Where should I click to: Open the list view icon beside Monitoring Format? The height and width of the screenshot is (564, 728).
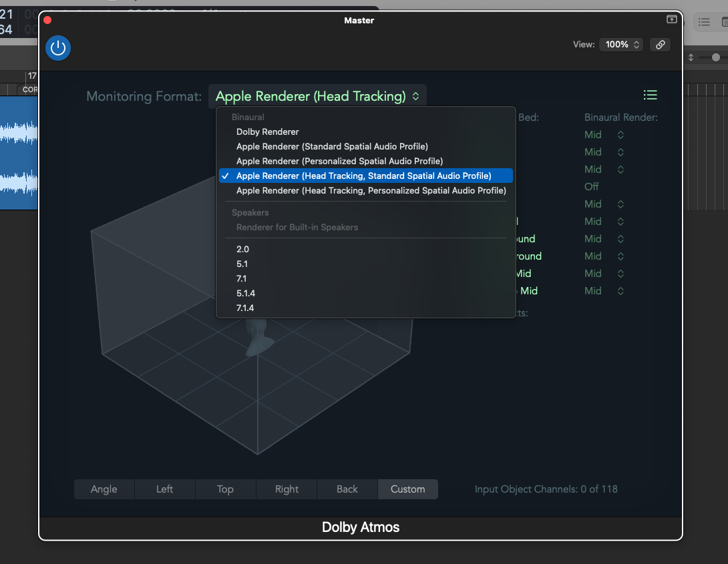[650, 95]
